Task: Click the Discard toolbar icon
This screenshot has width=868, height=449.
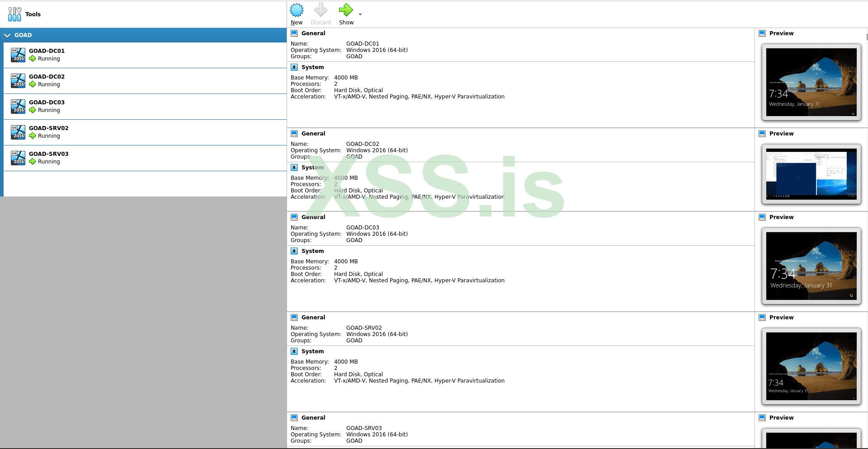Action: point(321,10)
